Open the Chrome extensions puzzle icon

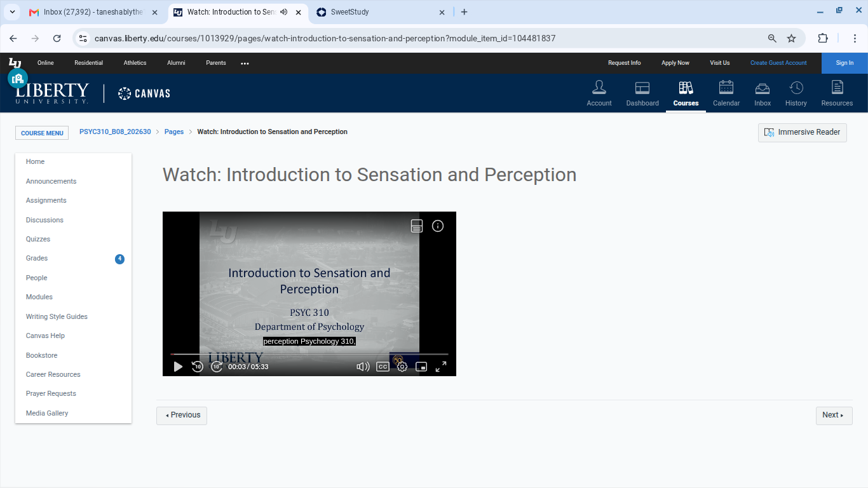click(x=823, y=38)
